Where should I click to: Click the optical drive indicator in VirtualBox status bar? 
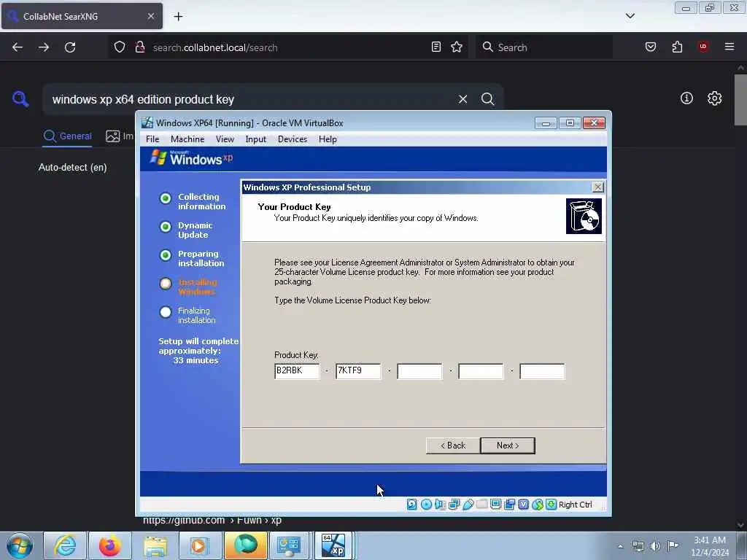pos(426,505)
